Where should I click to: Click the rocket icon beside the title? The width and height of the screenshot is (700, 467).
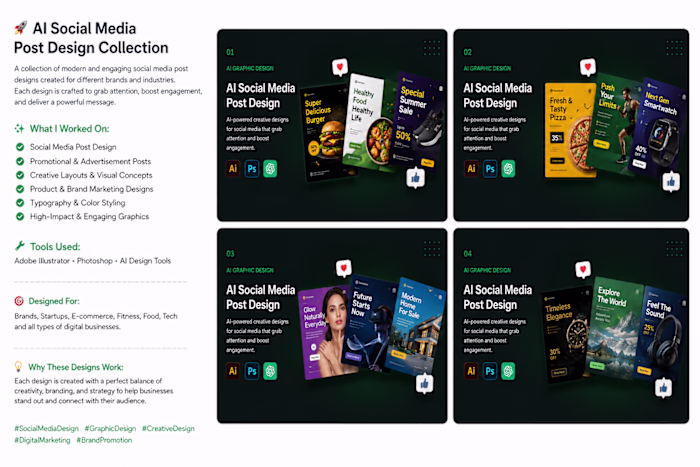21,28
